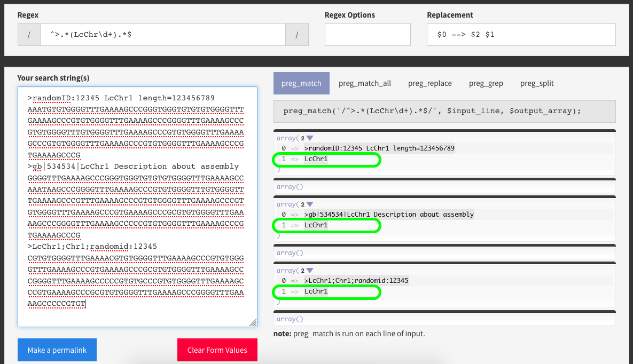633x364 pixels.
Task: Click the preg_match code snippet box
Action: point(444,112)
